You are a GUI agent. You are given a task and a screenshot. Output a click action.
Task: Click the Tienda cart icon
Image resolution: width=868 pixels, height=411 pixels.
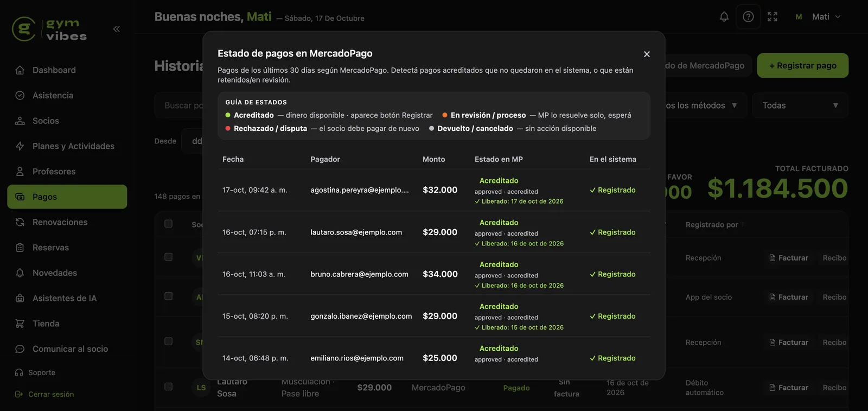20,324
